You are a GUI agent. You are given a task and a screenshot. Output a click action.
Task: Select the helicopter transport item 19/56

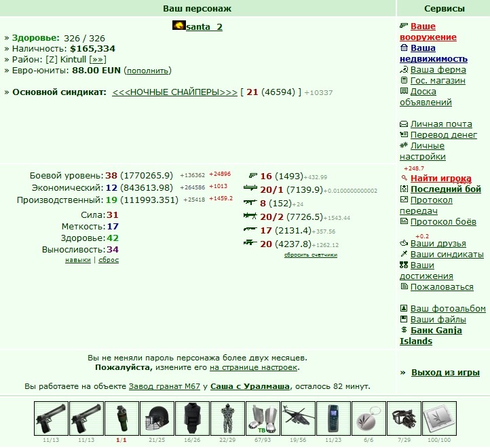coord(298,419)
